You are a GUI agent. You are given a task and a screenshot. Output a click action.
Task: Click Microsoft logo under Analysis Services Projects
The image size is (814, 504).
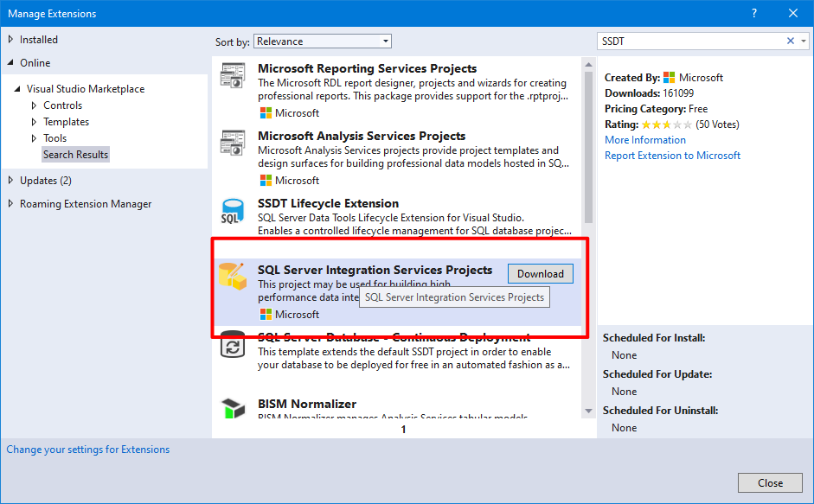[266, 181]
